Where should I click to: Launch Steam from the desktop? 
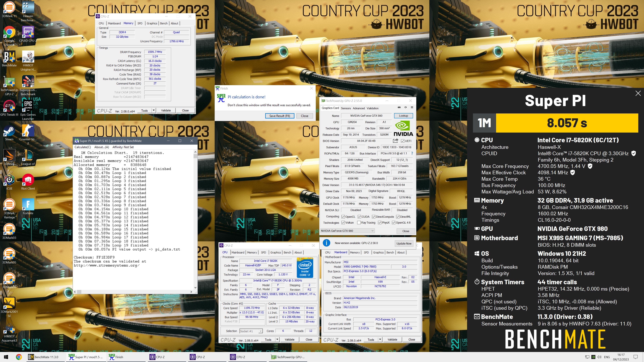pos(9,133)
